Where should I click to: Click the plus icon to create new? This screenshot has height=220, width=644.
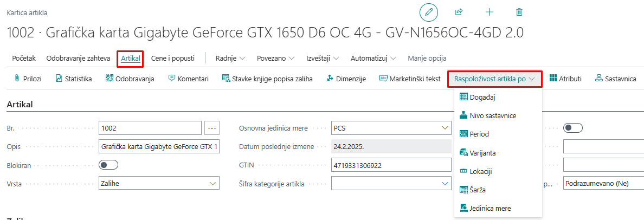(489, 12)
